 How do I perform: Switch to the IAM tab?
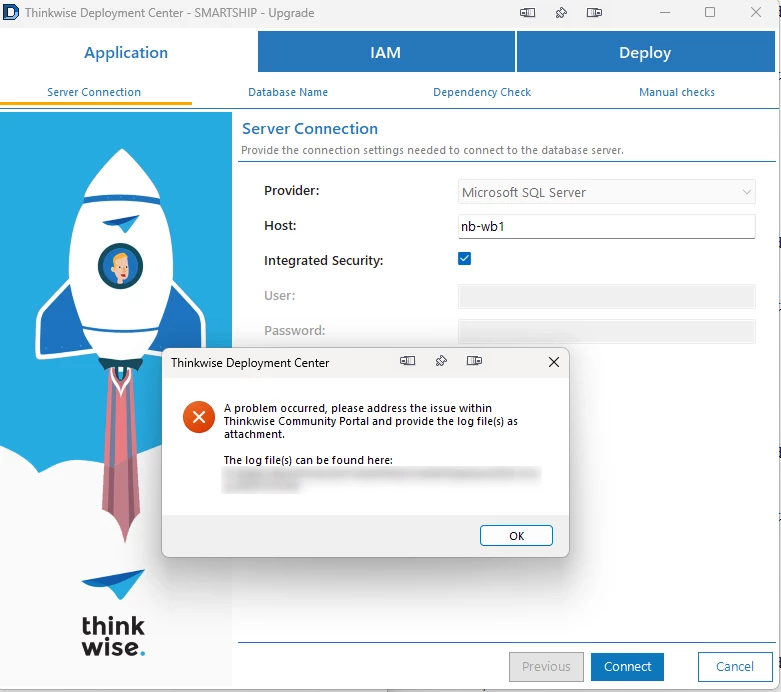tap(386, 52)
